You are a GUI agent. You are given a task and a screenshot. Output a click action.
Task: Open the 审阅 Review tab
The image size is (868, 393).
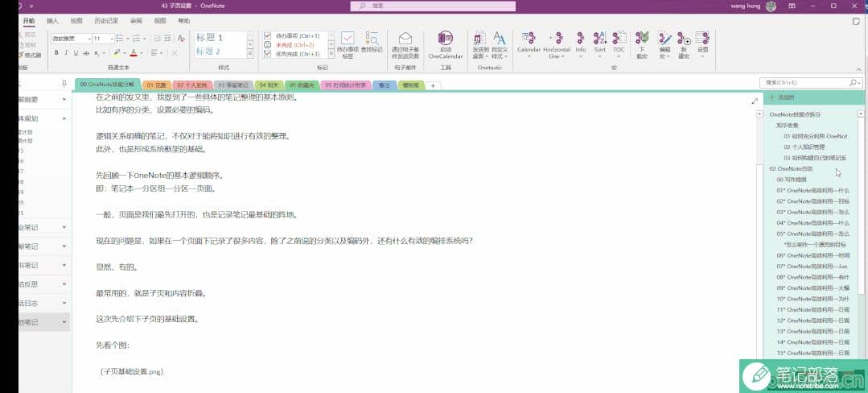136,20
